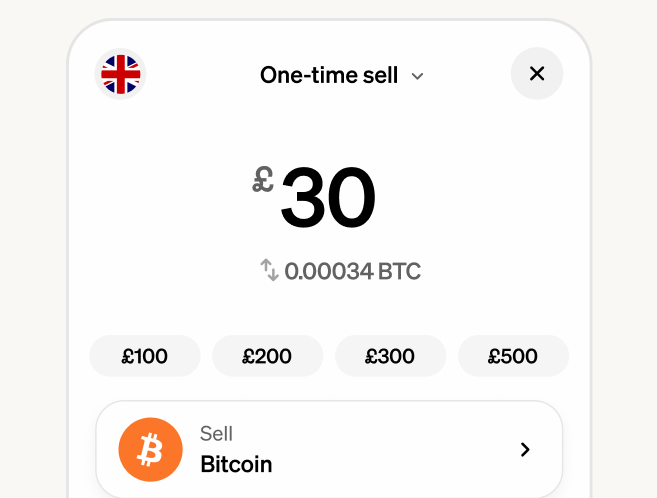Click the orange Bitcoin logo icon
The height and width of the screenshot is (498, 657).
pyautogui.click(x=150, y=450)
